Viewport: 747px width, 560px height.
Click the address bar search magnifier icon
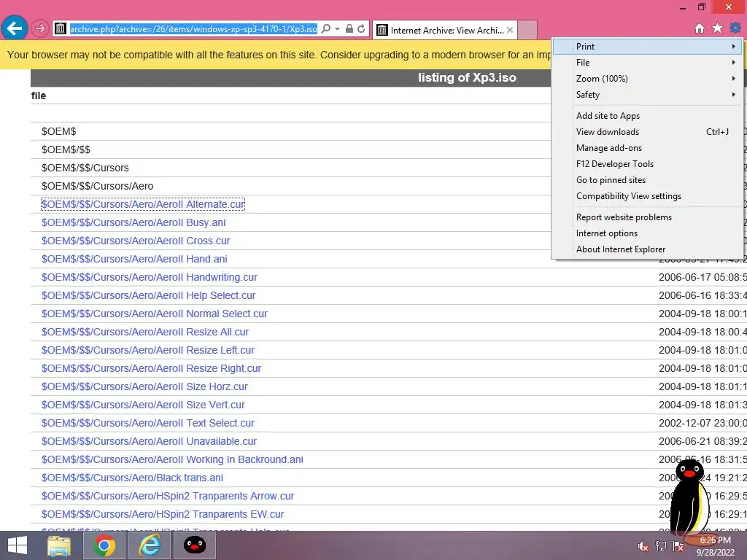[x=326, y=29]
